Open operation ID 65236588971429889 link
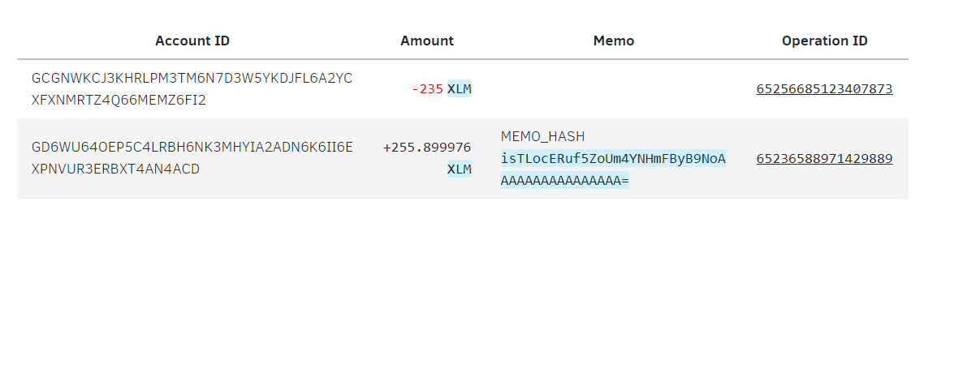 pos(824,159)
